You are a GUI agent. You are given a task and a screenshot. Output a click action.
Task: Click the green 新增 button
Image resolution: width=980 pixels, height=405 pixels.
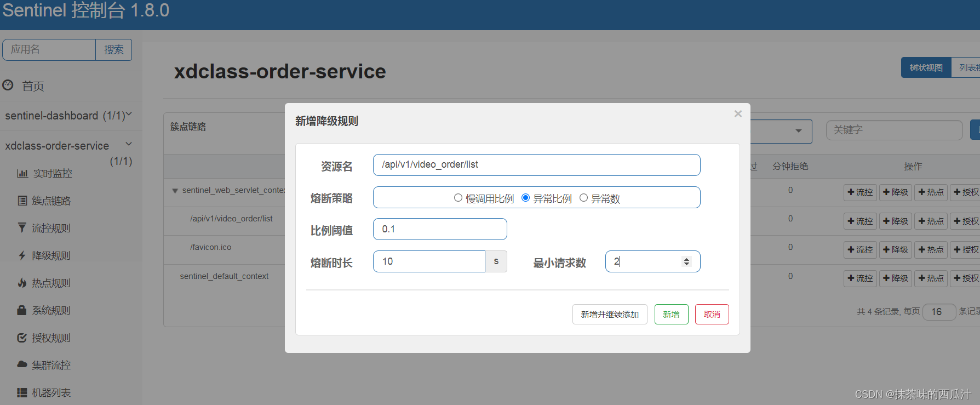[671, 315]
